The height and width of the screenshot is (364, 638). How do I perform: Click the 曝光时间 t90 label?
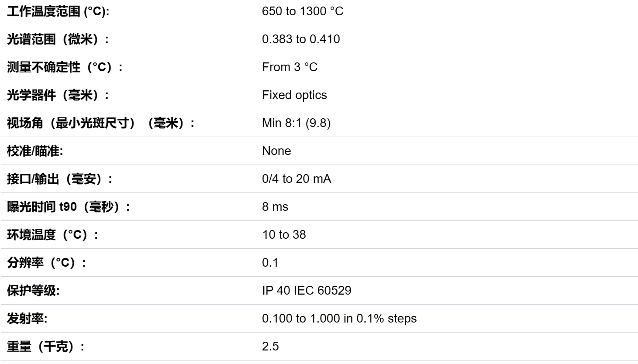(69, 207)
